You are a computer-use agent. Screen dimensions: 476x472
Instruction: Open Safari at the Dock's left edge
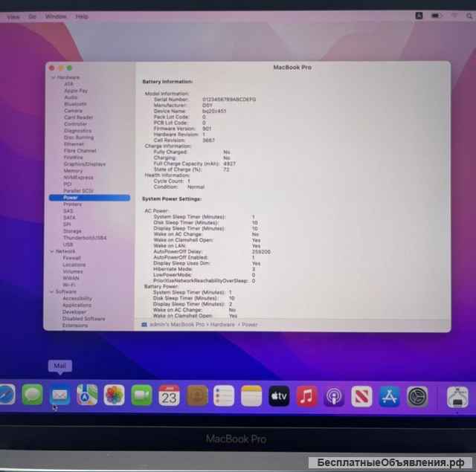tap(7, 394)
